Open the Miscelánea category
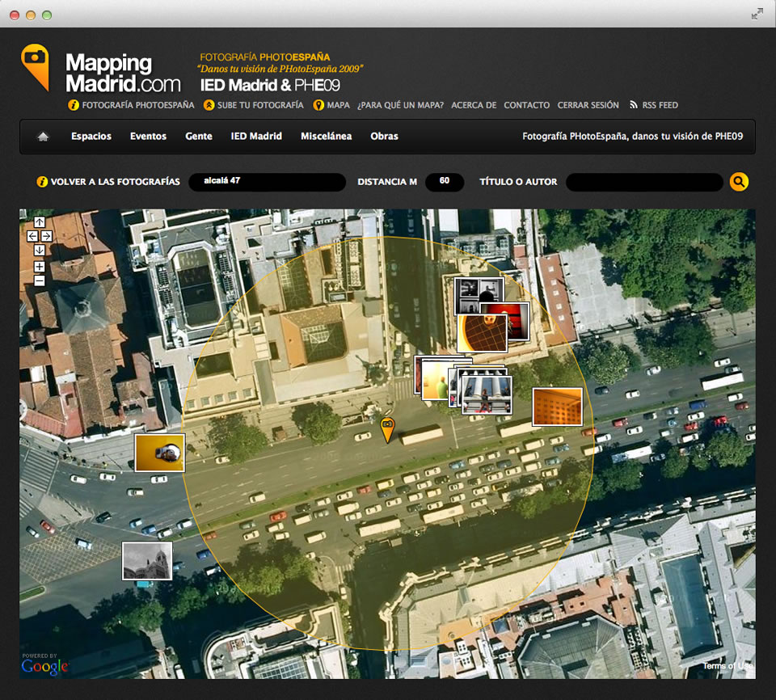The width and height of the screenshot is (776, 700). point(326,136)
